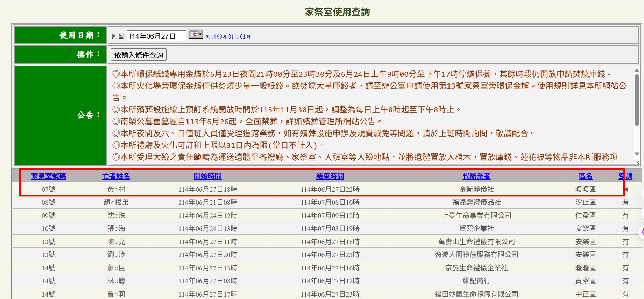This screenshot has width=644, height=299.
Task: Click the 依輸入條件查詢 query button
Action: coord(139,55)
